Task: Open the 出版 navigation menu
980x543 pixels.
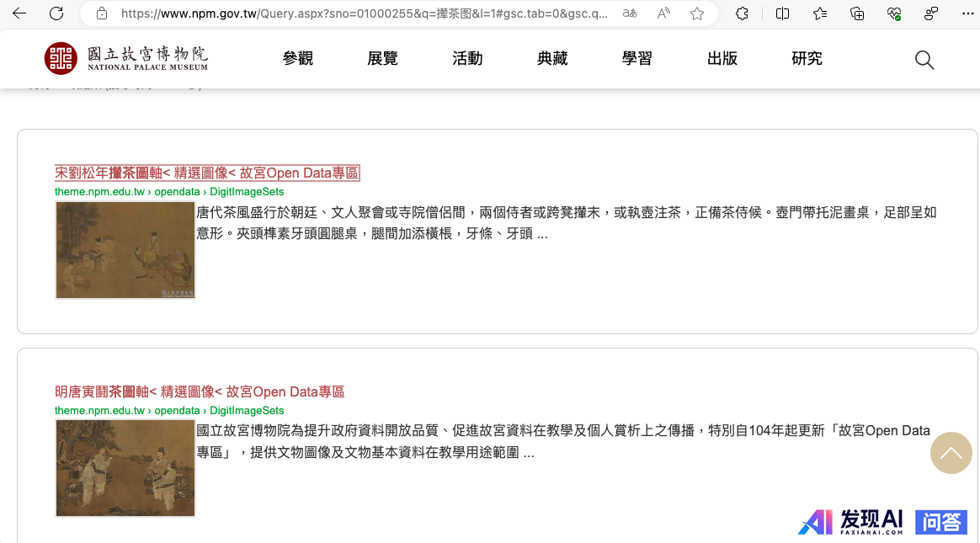Action: (x=722, y=59)
